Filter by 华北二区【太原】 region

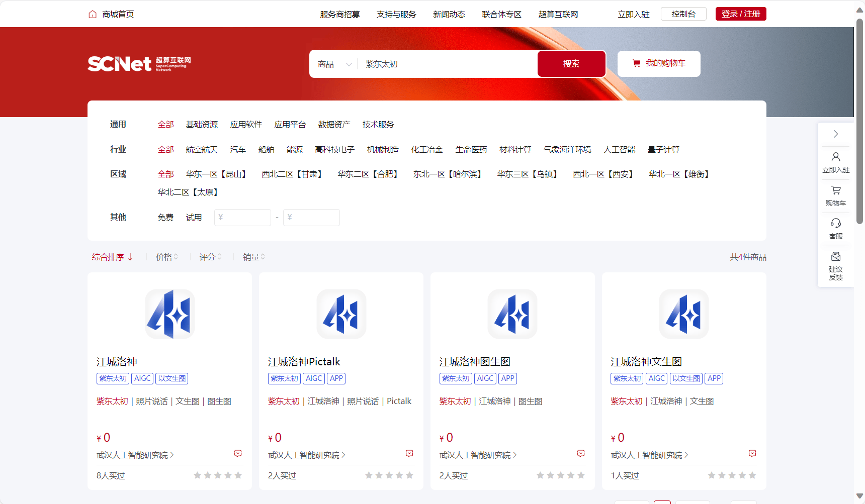[190, 192]
